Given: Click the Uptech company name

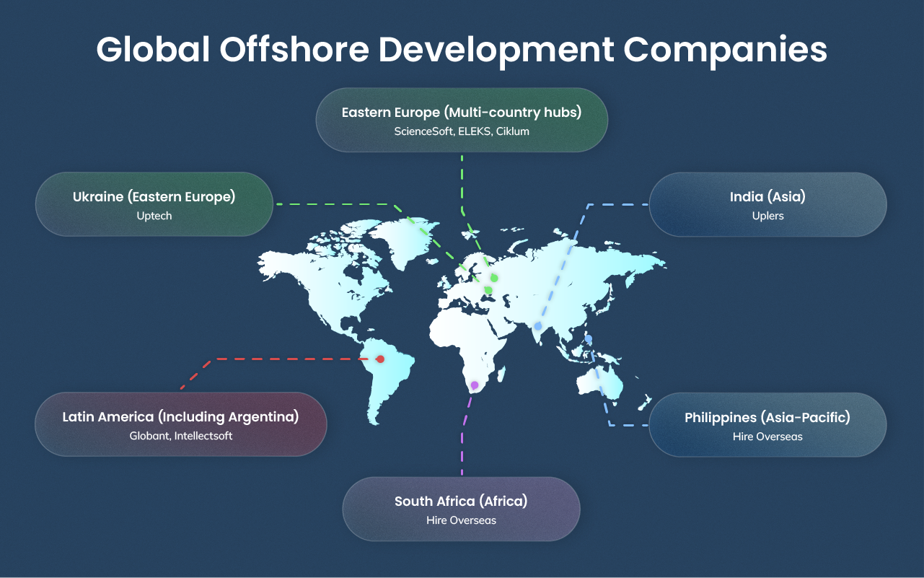Looking at the screenshot, I should pyautogui.click(x=154, y=215).
